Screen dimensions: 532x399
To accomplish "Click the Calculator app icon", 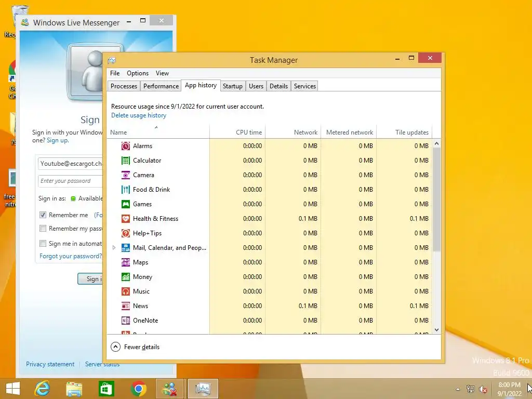I will point(126,161).
